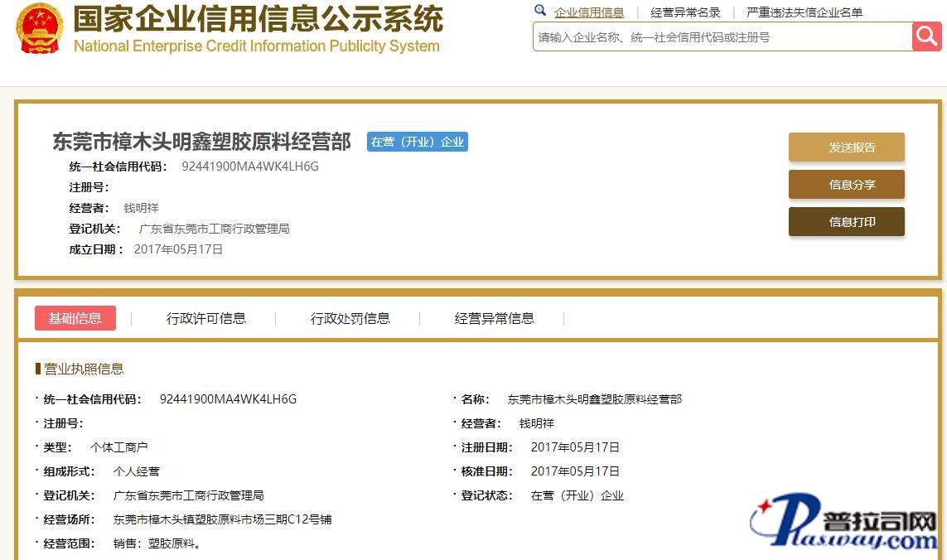Click the 营业执照信息 section heading

(x=83, y=369)
